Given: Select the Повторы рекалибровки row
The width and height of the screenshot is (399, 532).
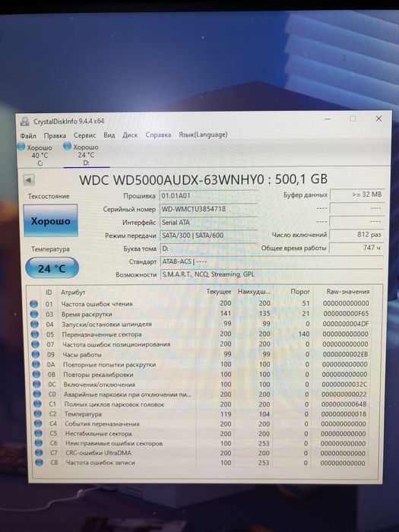Looking at the screenshot, I should coord(200,374).
